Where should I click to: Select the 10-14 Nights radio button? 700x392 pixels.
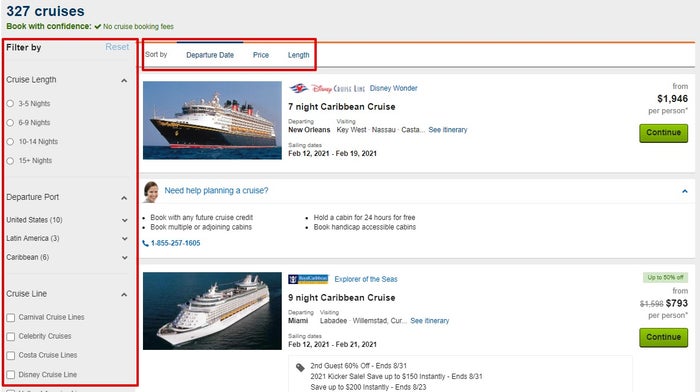tap(10, 142)
